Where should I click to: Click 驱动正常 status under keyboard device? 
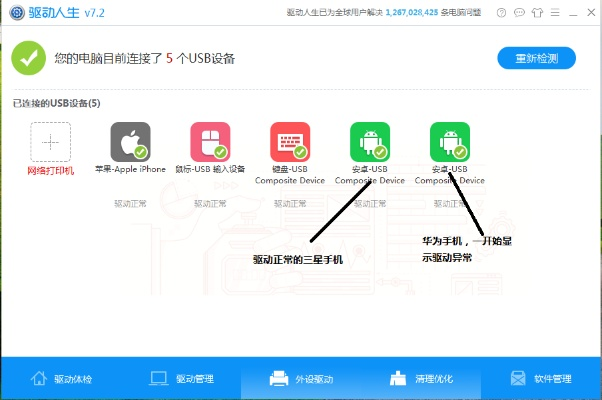pos(290,204)
